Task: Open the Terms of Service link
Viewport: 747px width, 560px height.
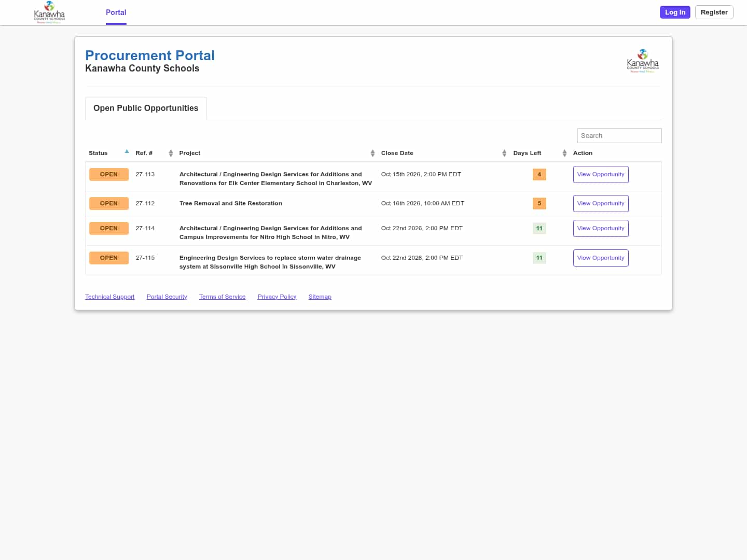Action: coord(223,297)
